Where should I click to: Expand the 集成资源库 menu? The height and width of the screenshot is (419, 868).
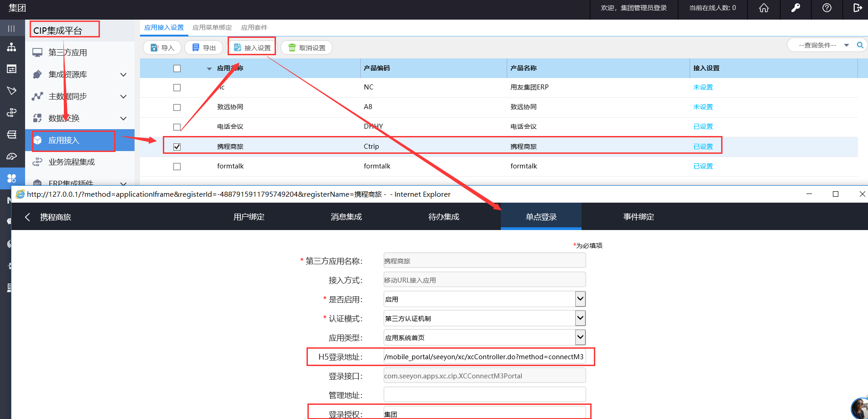[x=123, y=74]
